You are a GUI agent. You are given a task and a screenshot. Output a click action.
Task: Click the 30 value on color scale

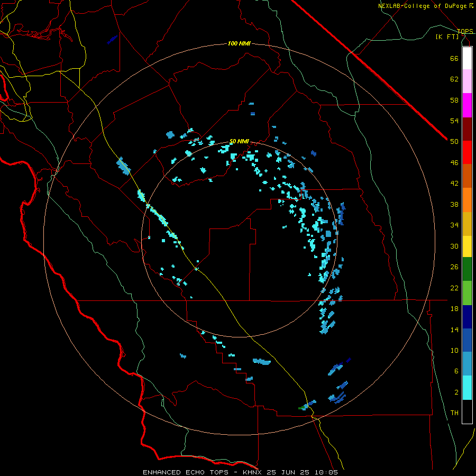[x=454, y=246]
